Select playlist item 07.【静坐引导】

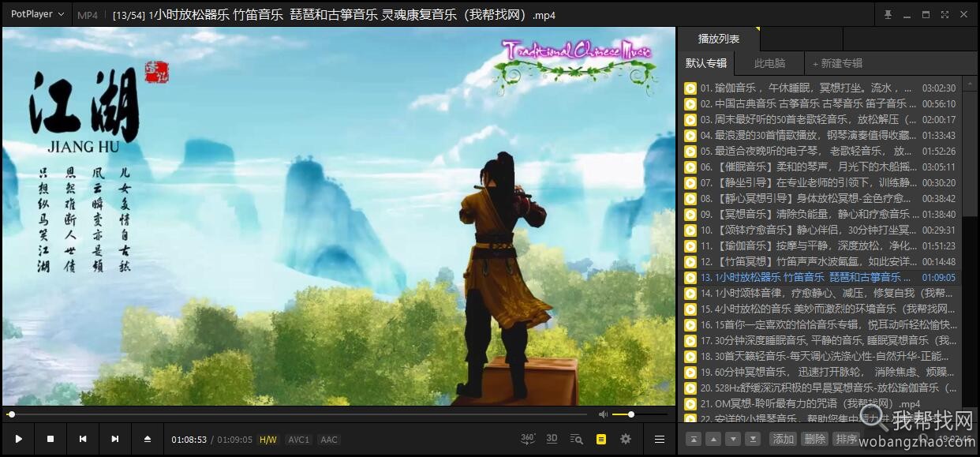click(820, 182)
